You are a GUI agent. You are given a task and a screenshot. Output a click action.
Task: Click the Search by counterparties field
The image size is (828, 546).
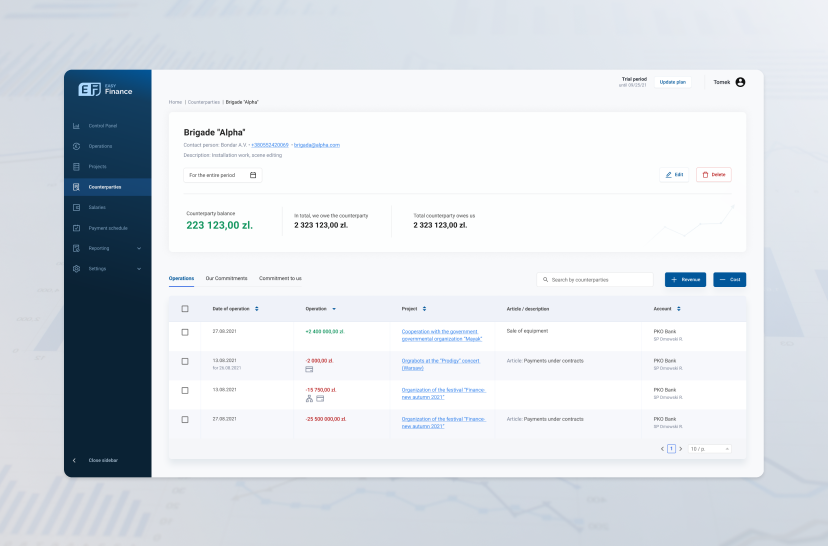click(595, 280)
